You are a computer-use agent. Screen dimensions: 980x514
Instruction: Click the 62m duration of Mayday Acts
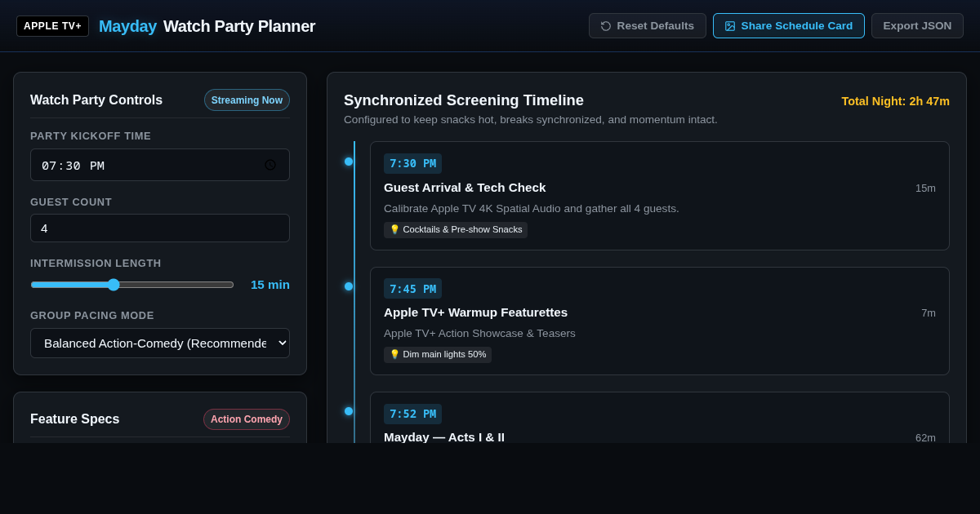click(x=925, y=438)
